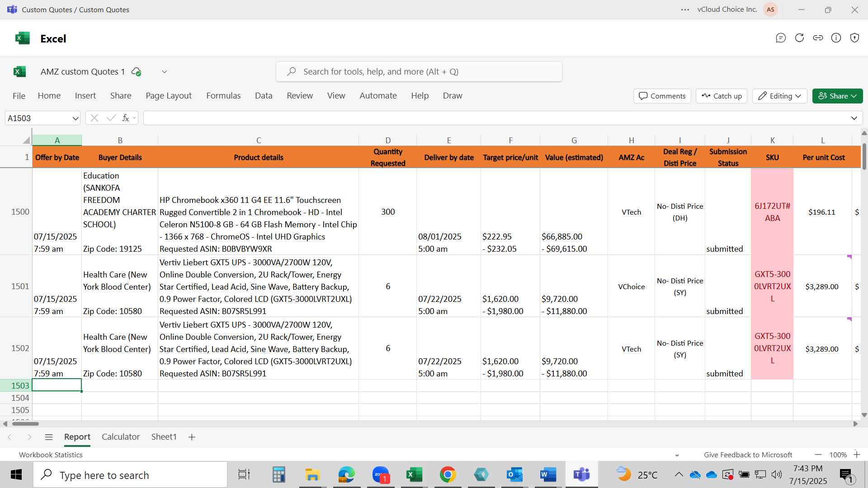Image resolution: width=868 pixels, height=488 pixels.
Task: Click the Select All corner triangle
Action: 26,140
